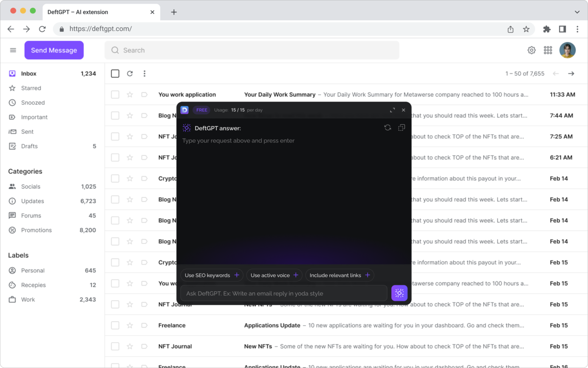Viewport: 588px width, 368px height.
Task: Check the 7:44 AM email checkbox
Action: (115, 115)
